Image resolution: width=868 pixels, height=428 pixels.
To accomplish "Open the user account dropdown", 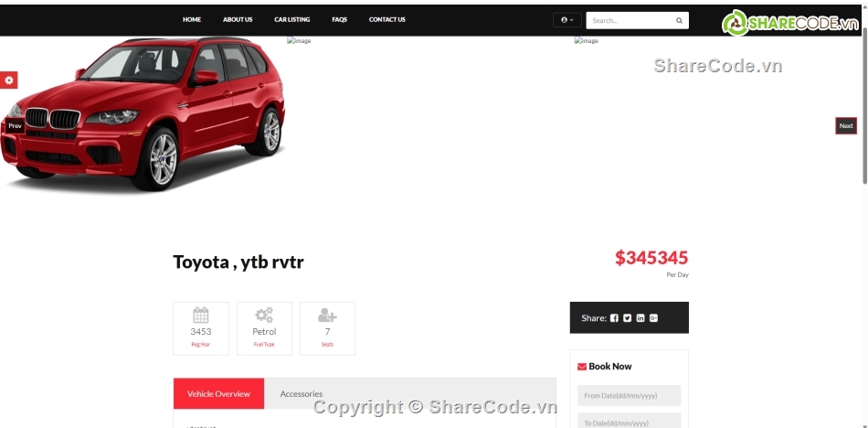I will 567,20.
